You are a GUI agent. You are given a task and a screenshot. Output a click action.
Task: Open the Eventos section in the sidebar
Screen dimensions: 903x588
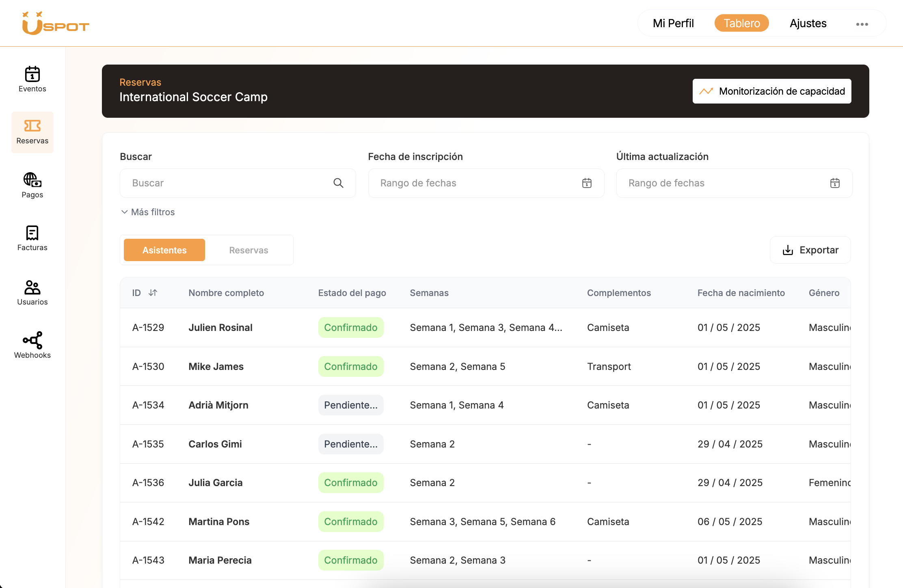pos(32,80)
